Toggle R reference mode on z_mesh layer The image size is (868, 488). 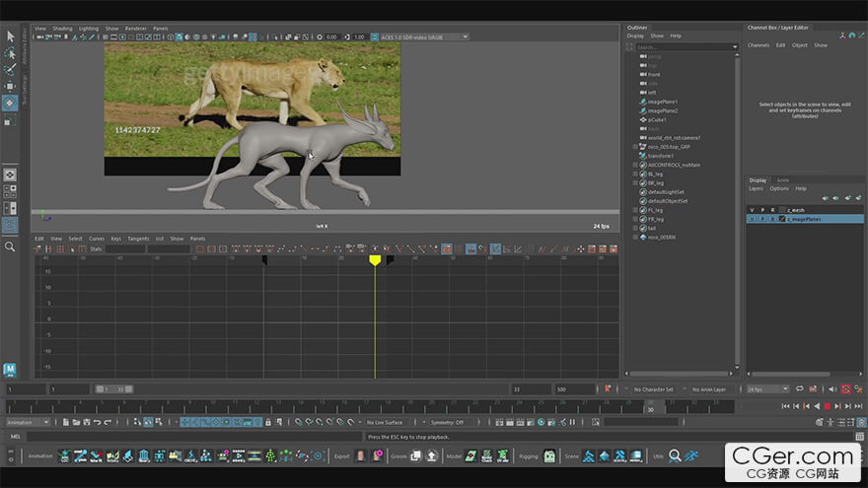pos(772,209)
